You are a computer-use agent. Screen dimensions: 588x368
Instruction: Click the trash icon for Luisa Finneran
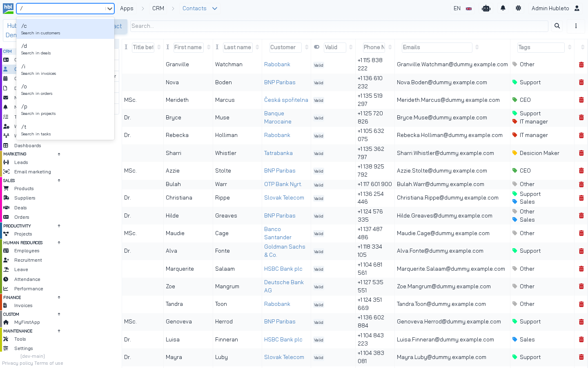[x=581, y=340]
